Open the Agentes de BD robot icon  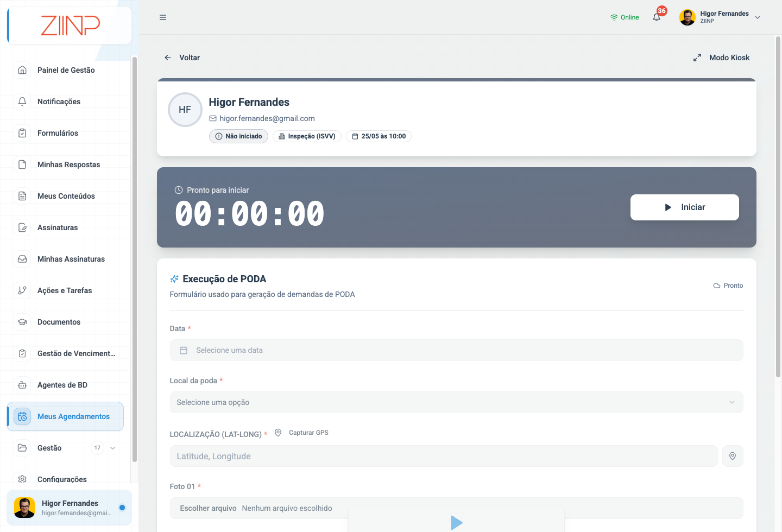pyautogui.click(x=22, y=385)
